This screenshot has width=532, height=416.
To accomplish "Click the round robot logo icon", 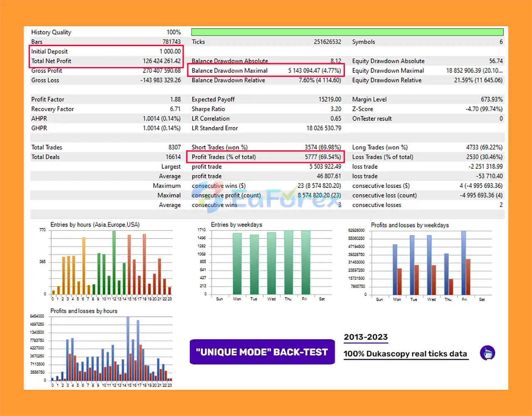I will click(x=488, y=353).
